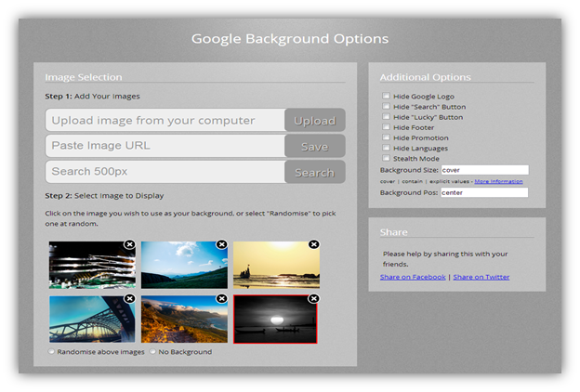Focus the Upload image from your computer field

pos(165,120)
